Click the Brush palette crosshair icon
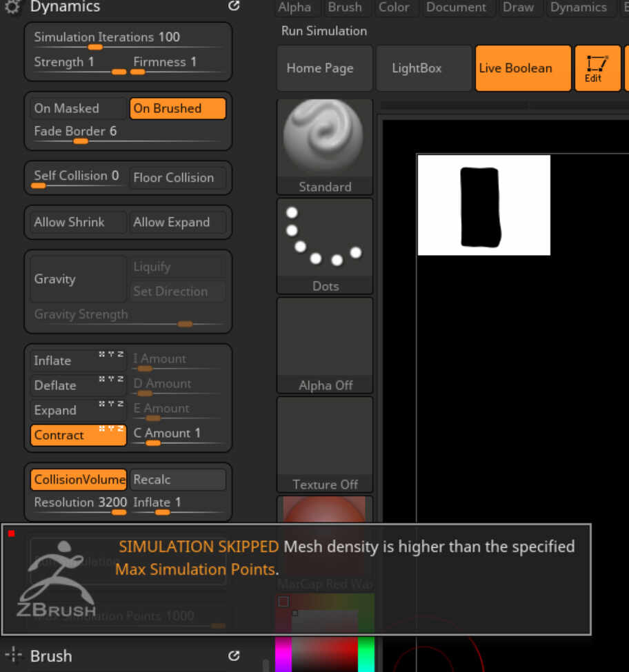Screen dimensions: 629x672 pos(13,655)
